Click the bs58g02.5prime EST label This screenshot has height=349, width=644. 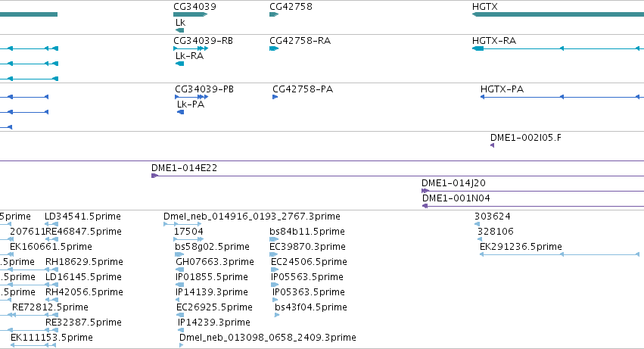pos(212,247)
